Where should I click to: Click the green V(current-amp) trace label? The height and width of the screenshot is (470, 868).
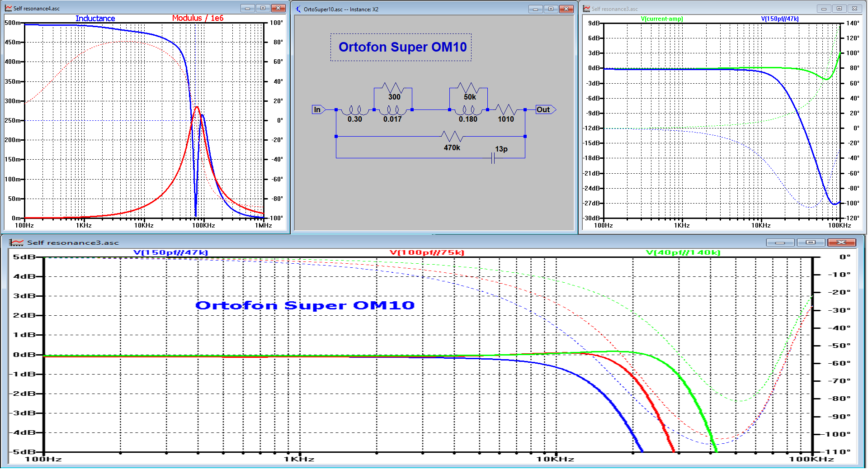(662, 19)
